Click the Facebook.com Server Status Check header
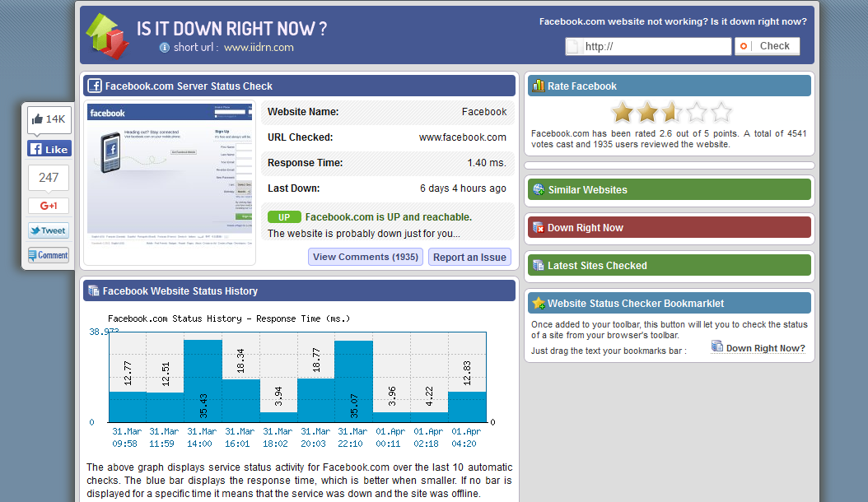 (299, 86)
